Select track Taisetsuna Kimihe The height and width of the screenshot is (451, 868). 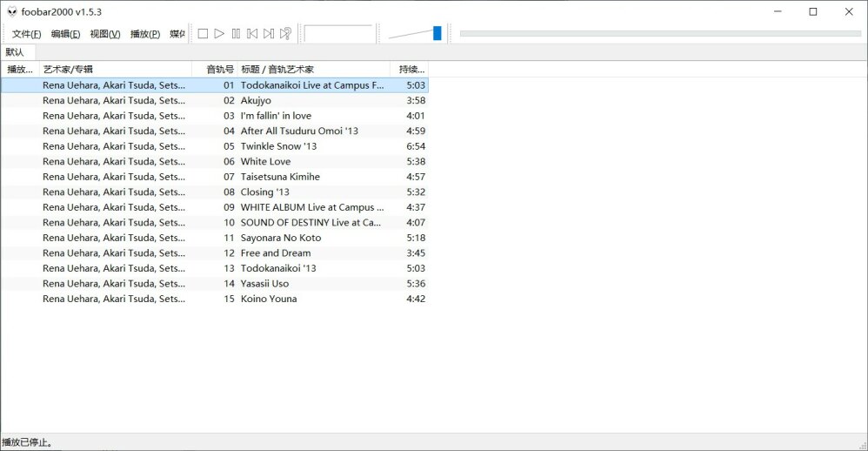214,177
